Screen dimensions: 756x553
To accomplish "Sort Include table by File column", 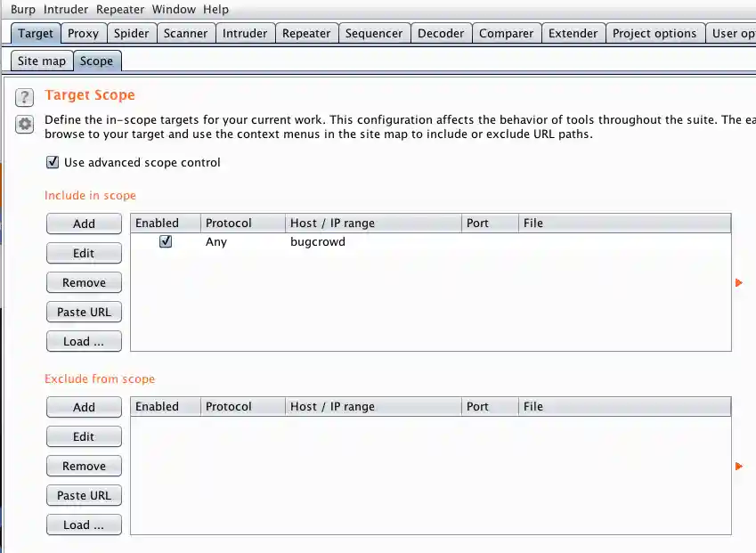I will click(625, 224).
